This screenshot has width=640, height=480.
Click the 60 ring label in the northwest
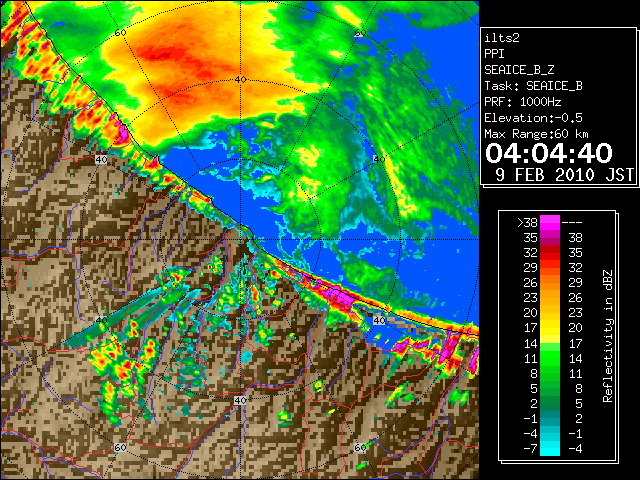coord(120,33)
